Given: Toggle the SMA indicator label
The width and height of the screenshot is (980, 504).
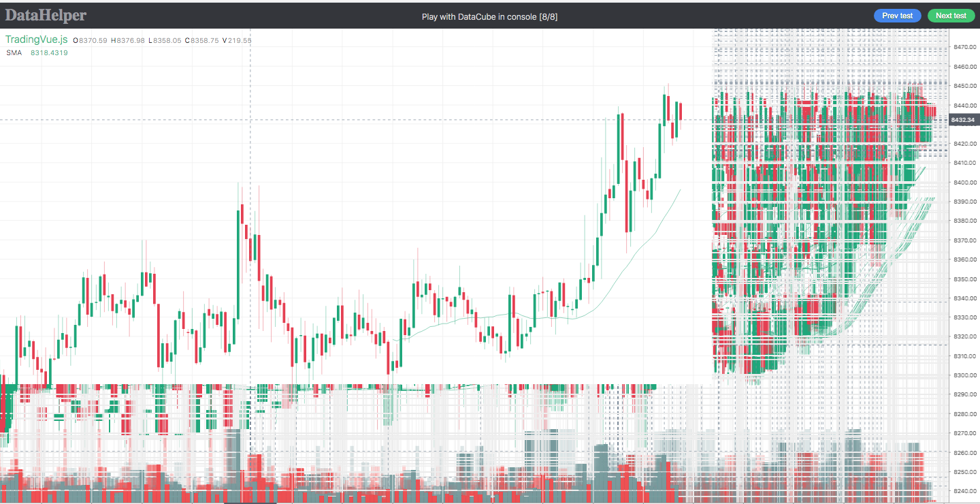Looking at the screenshot, I should [14, 52].
